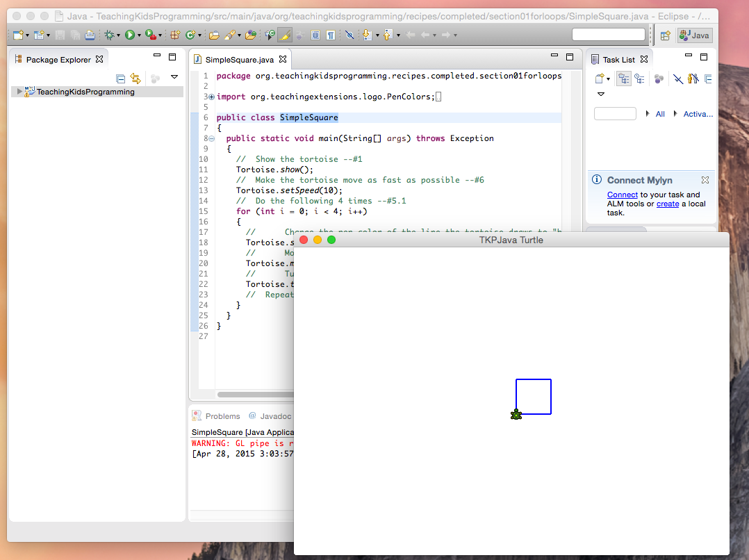This screenshot has height=560, width=749.
Task: Open the Package Explorer view menu arrow
Action: coord(174,77)
